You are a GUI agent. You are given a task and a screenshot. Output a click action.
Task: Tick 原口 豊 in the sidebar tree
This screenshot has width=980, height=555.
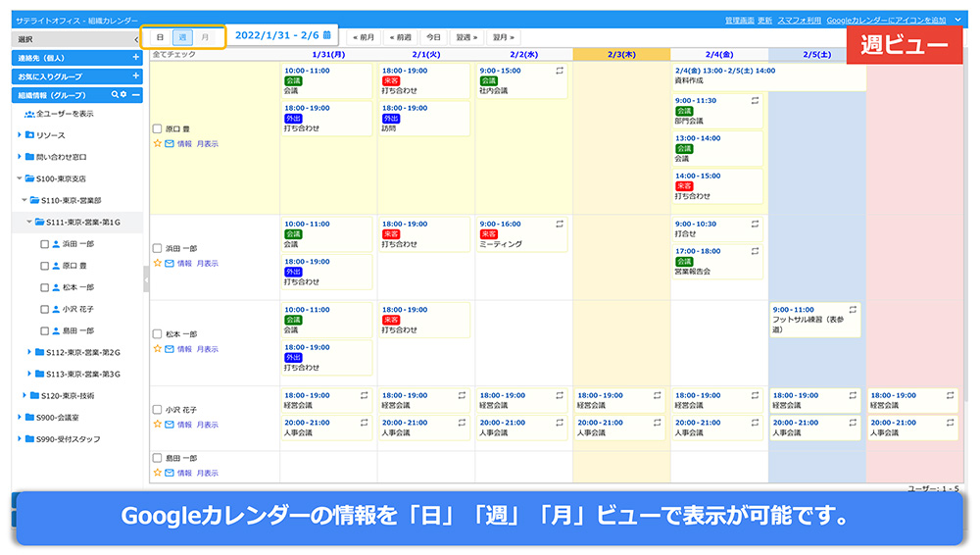pos(44,266)
